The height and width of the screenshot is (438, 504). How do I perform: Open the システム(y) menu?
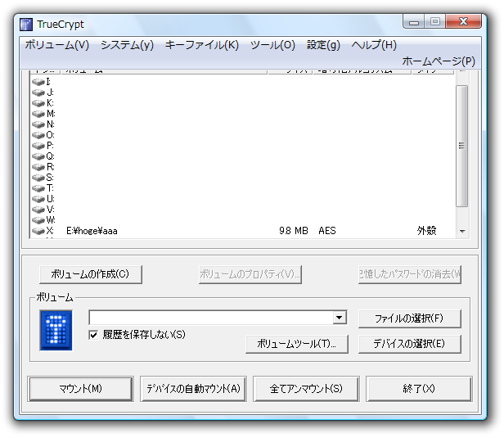click(x=128, y=45)
